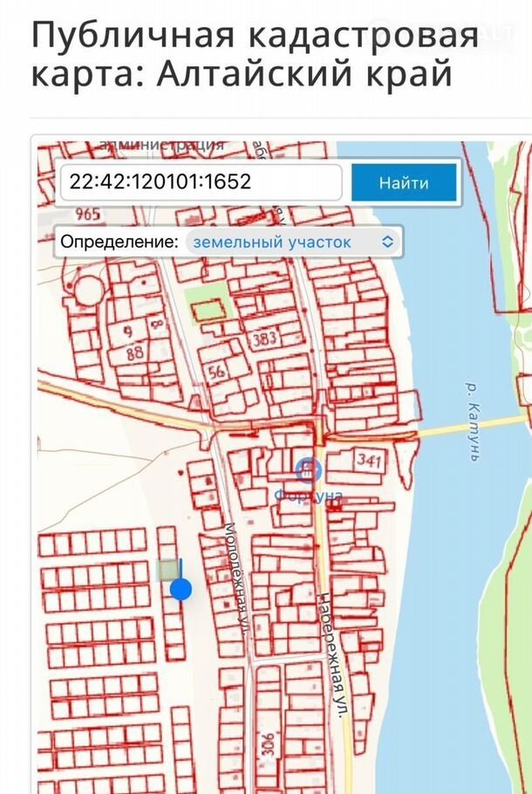This screenshot has width=532, height=794.
Task: Select the highlighted gray-green land parcel
Action: [x=167, y=570]
